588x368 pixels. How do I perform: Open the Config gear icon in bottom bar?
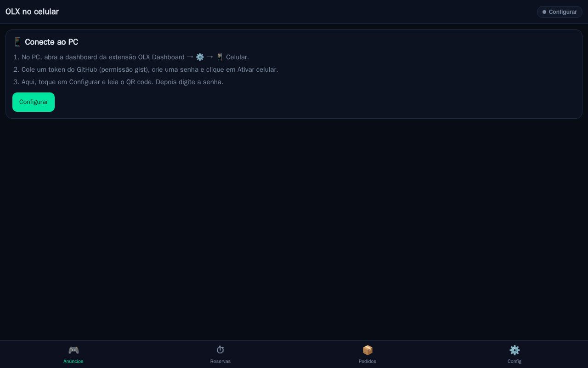[x=514, y=351]
